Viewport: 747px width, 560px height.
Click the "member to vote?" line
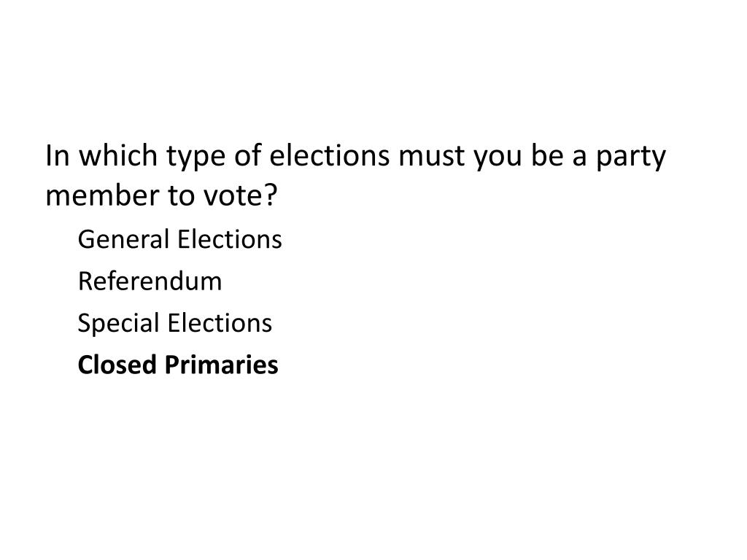163,196
